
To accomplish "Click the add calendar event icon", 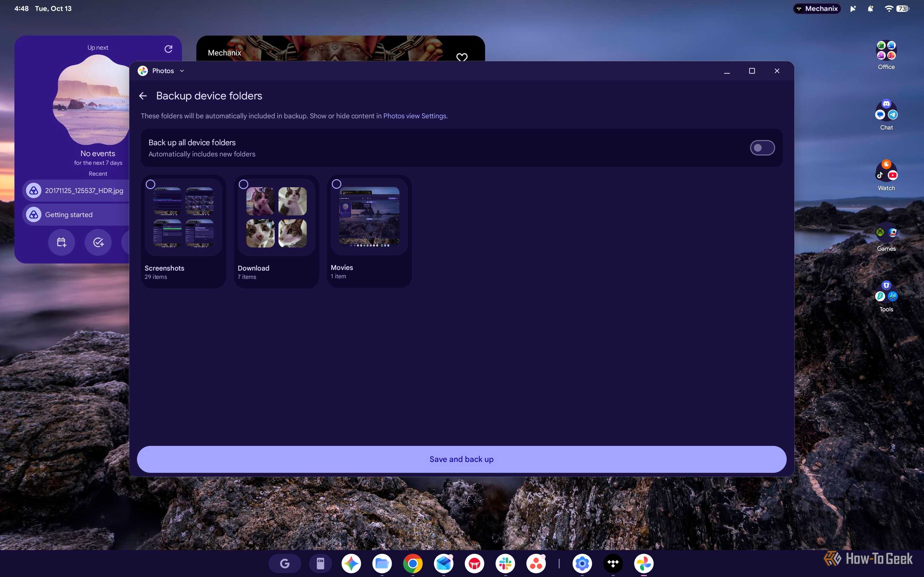I will point(62,242).
